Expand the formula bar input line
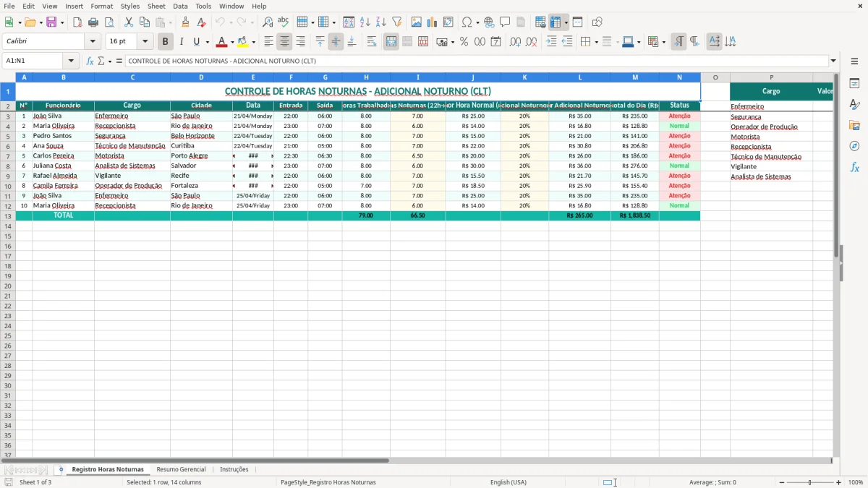The width and height of the screenshot is (868, 488). (x=833, y=61)
